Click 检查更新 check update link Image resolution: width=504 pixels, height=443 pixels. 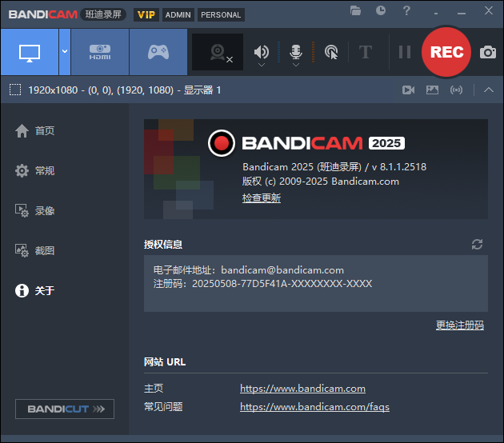tap(262, 198)
